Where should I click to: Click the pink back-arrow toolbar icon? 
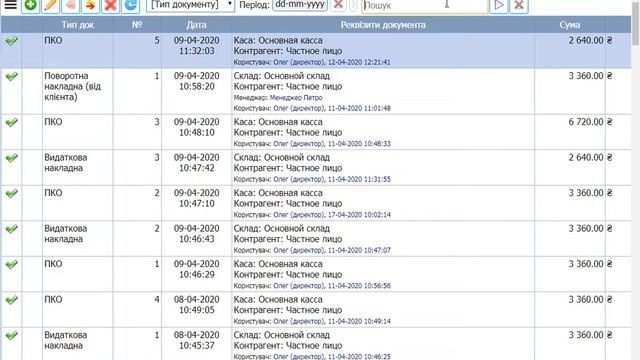[x=70, y=5]
